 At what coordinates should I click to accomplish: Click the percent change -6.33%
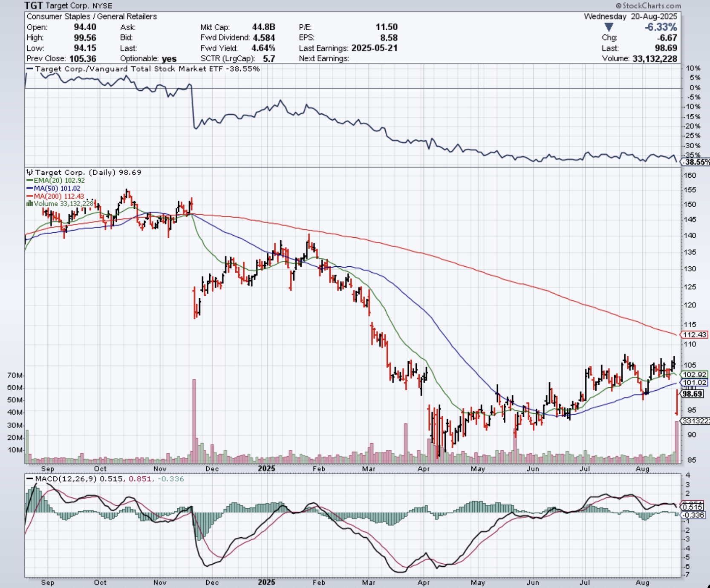click(661, 27)
